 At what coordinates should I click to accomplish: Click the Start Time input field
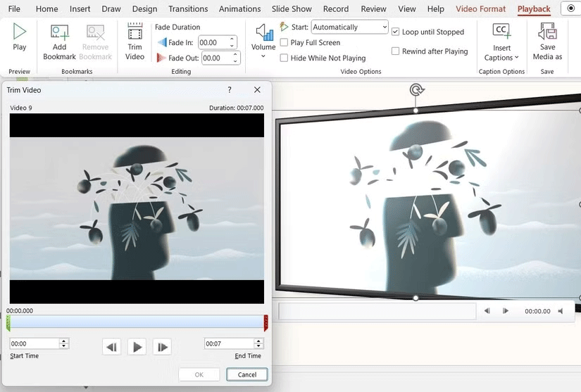pyautogui.click(x=34, y=343)
